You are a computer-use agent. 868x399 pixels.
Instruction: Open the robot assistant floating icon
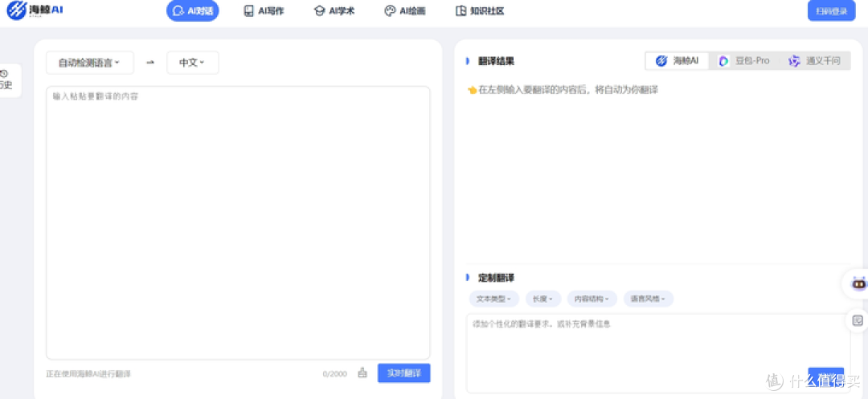pyautogui.click(x=858, y=284)
